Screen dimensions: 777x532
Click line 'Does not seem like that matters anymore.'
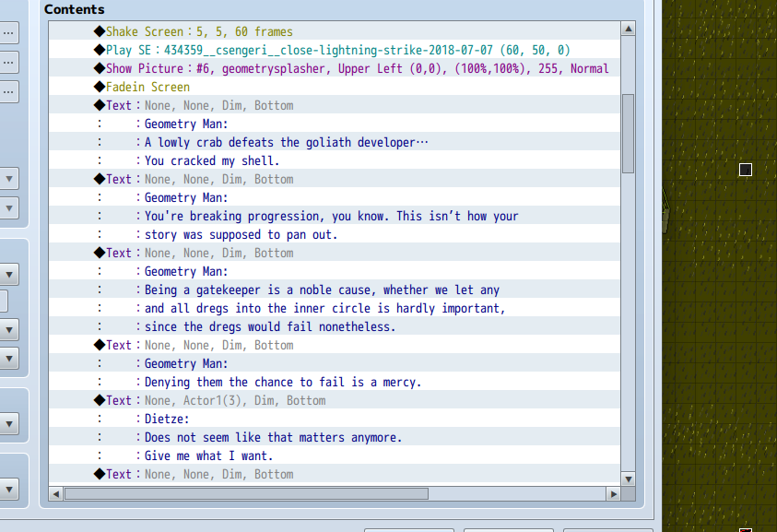click(335, 437)
